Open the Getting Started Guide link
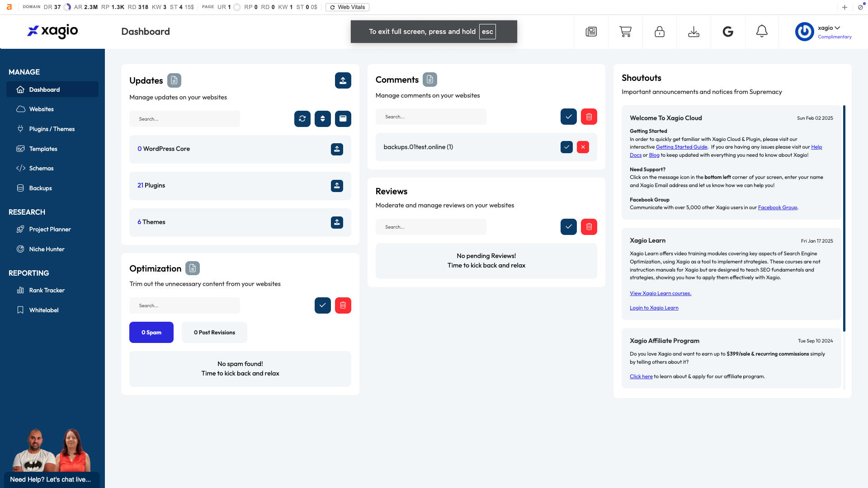This screenshot has height=488, width=868. pyautogui.click(x=681, y=147)
